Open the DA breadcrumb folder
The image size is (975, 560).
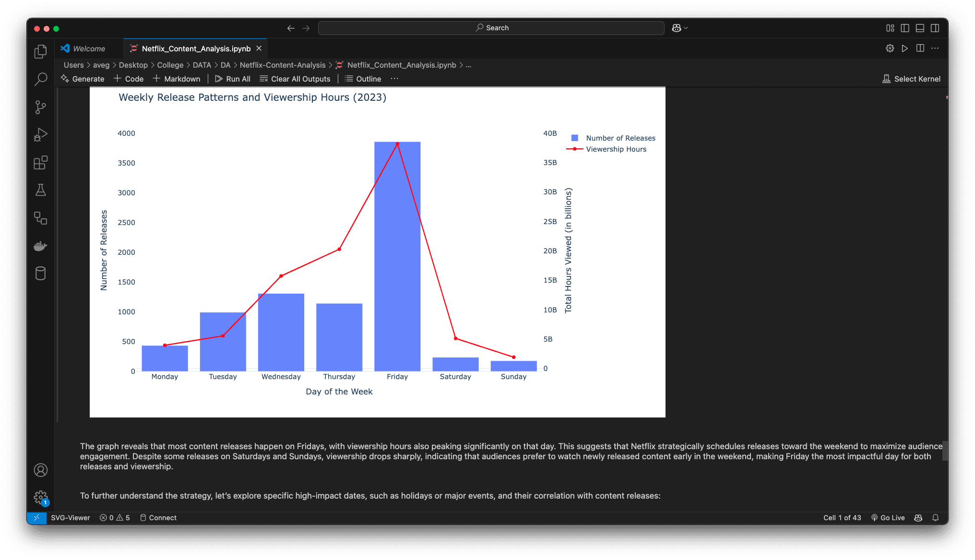click(x=226, y=65)
